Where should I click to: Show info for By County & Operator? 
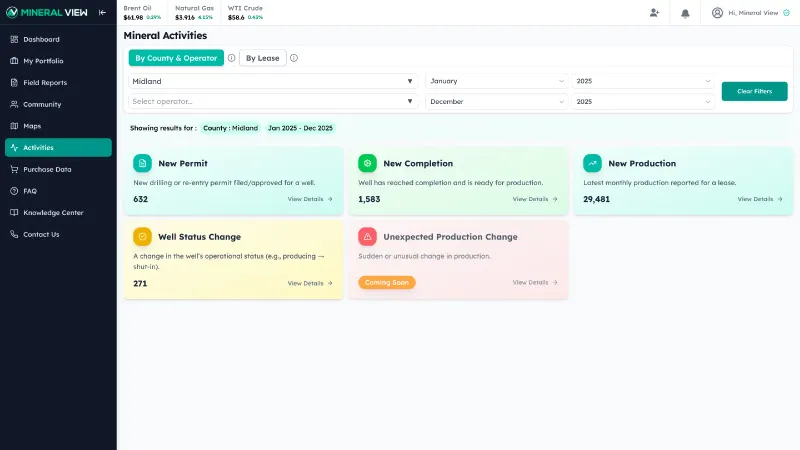coord(231,58)
